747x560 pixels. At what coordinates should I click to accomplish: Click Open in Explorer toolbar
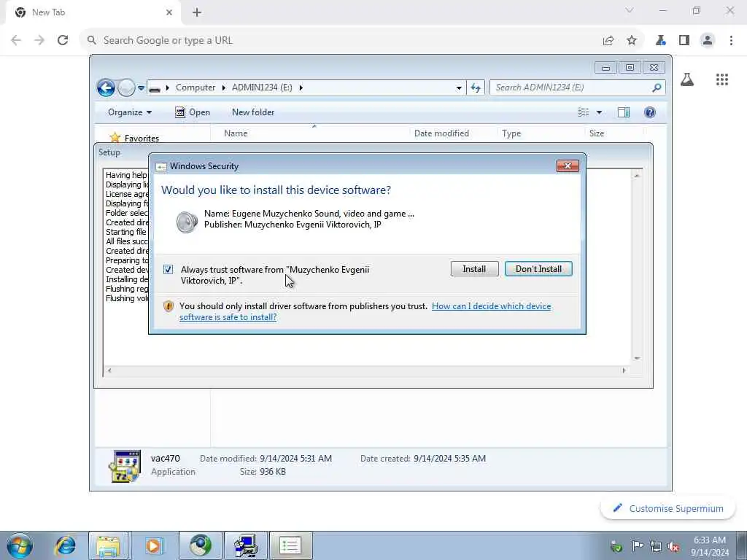click(x=193, y=112)
